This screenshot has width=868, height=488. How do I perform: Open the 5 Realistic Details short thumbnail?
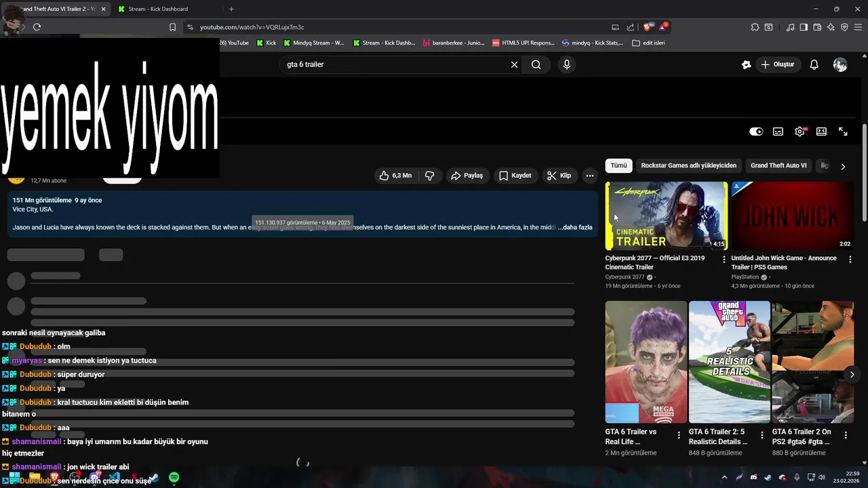click(x=729, y=362)
